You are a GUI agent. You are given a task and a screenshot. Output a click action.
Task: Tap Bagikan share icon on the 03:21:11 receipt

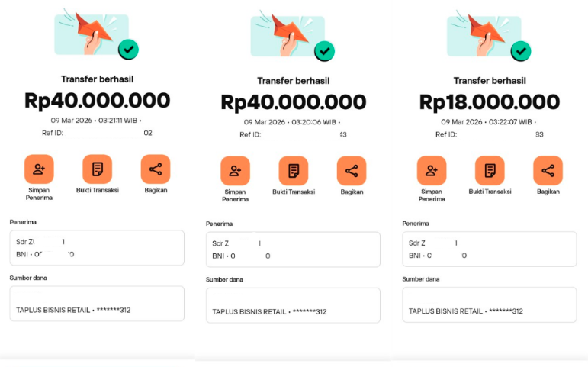[156, 169]
